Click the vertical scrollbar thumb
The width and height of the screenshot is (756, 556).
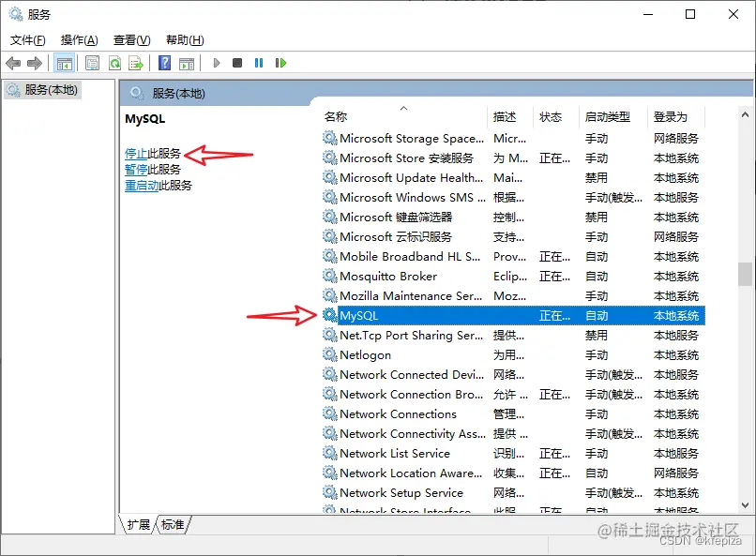pos(745,274)
